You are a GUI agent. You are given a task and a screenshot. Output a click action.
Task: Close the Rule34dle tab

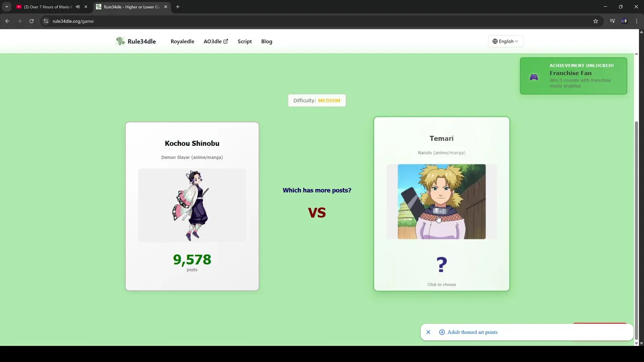(166, 7)
